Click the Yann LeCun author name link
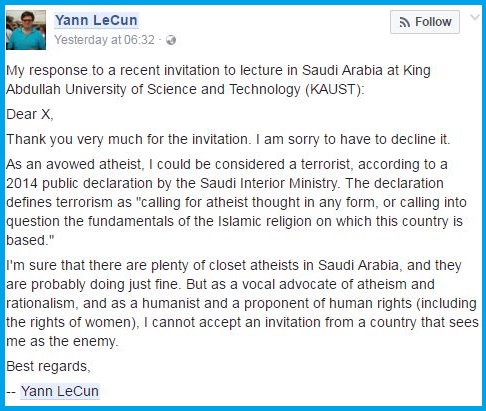Viewport: 486px width, 411px height. tap(96, 20)
